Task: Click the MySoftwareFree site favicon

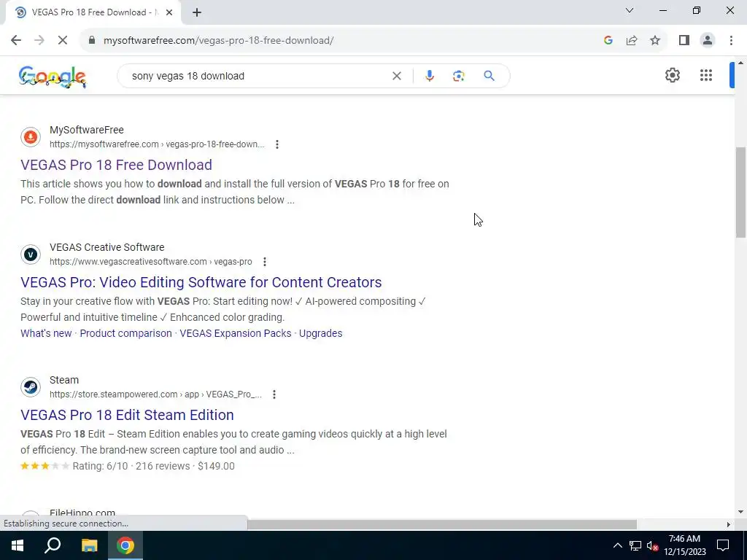Action: click(31, 137)
